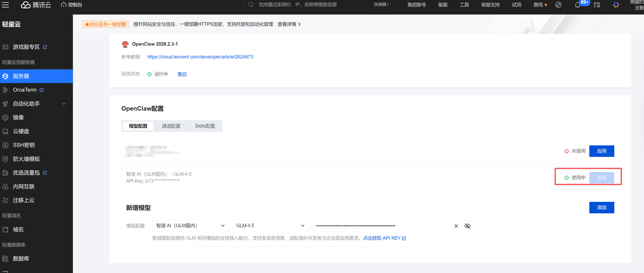Screen dimensions: 644x273
Task: Open 优选流量包 in sidebar
Action: tap(26, 173)
